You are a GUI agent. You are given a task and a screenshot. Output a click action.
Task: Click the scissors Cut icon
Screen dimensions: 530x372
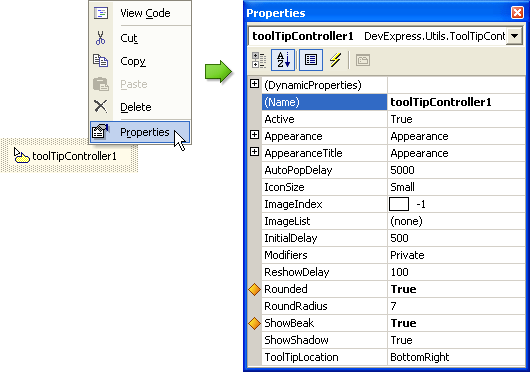[x=100, y=38]
